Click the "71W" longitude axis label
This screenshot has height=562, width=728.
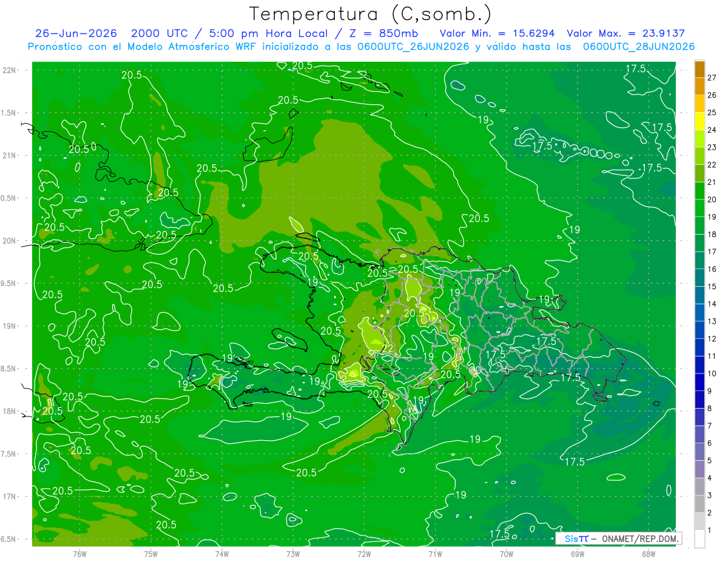435,554
